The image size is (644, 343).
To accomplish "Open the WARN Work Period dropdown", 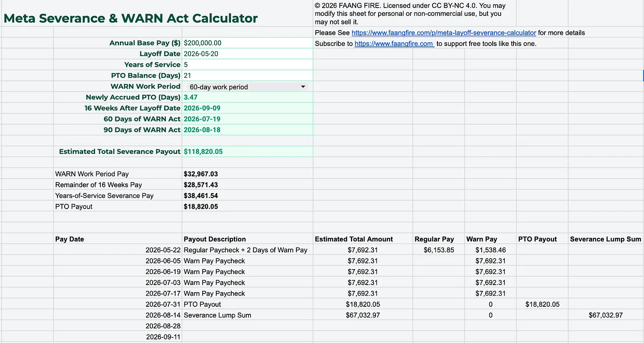I will coord(247,87).
